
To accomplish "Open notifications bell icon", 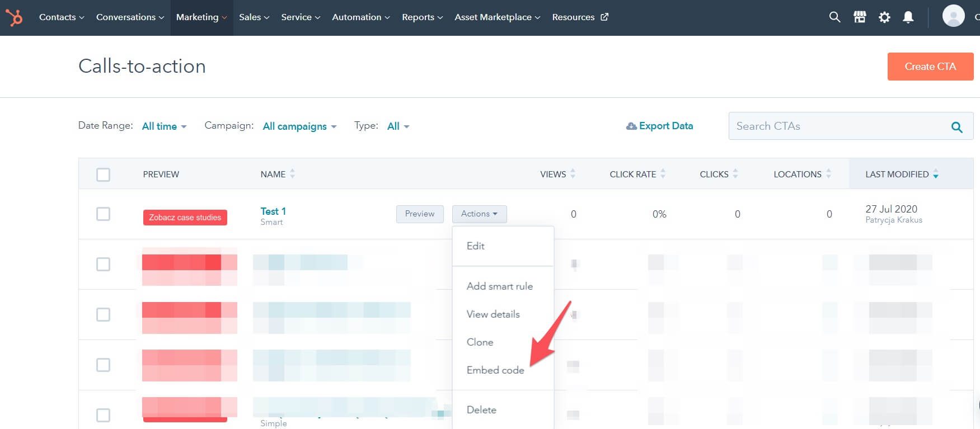I will tap(908, 17).
